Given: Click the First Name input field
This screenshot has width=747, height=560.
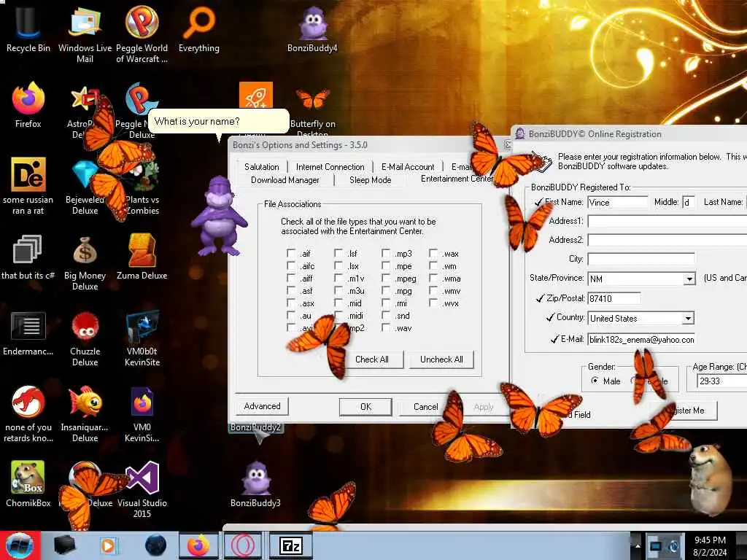Looking at the screenshot, I should 617,203.
